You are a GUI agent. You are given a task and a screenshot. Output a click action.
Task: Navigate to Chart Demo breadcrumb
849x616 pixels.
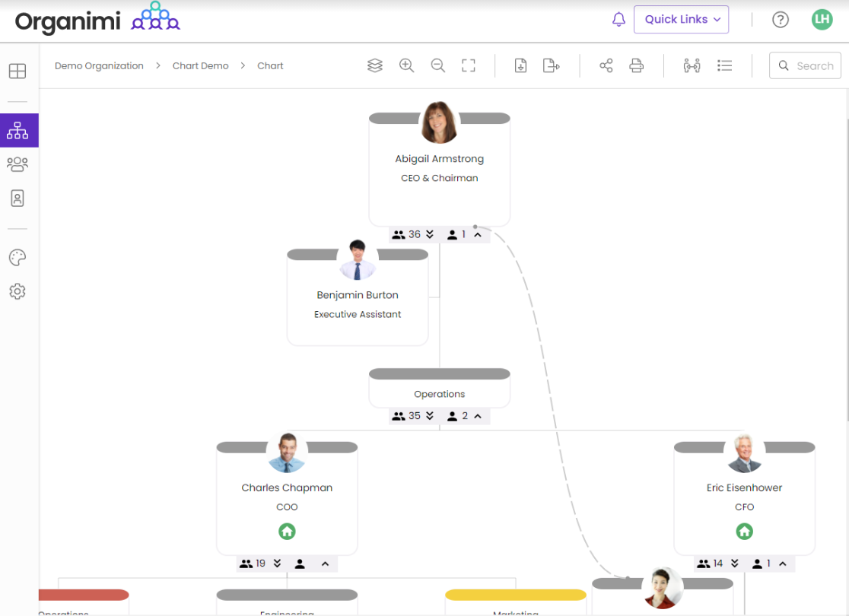pyautogui.click(x=200, y=66)
